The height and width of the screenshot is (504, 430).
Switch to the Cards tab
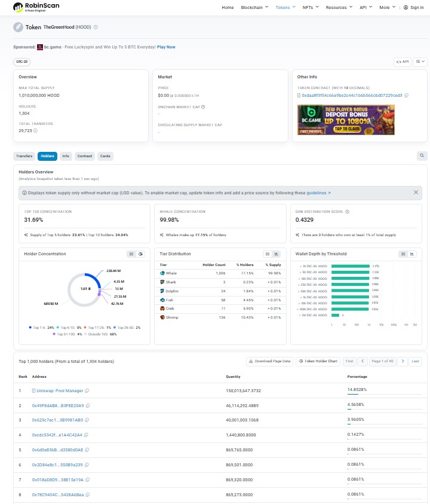105,156
